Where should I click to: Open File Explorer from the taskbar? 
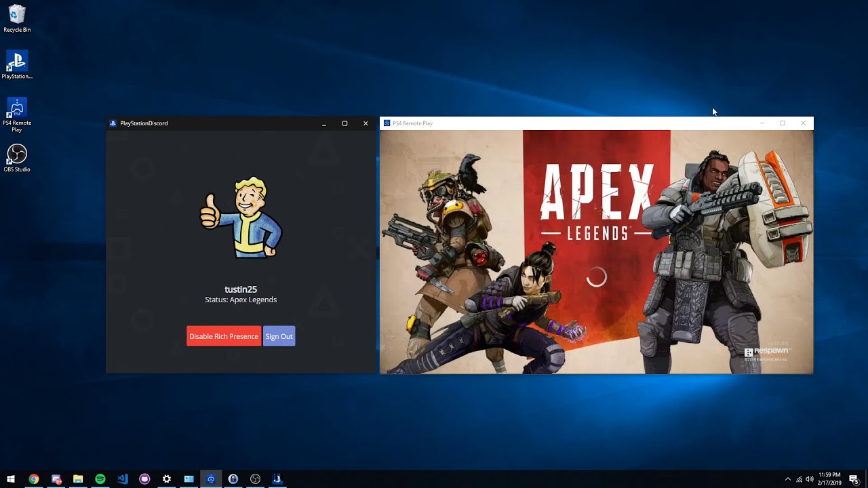(78, 479)
